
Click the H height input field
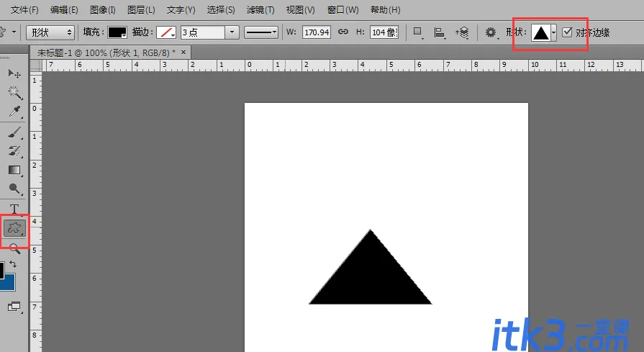(x=384, y=32)
